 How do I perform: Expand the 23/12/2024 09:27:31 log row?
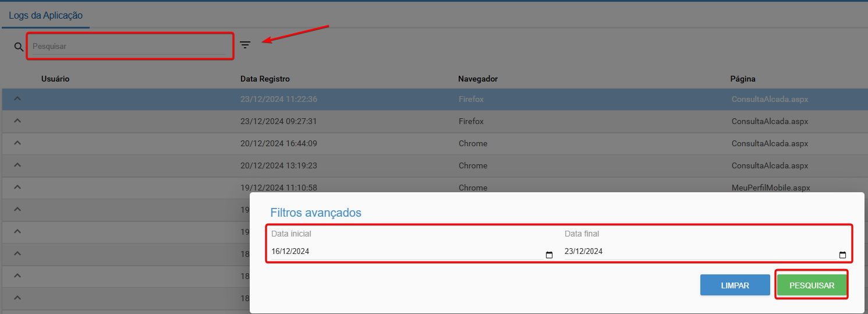tap(17, 121)
